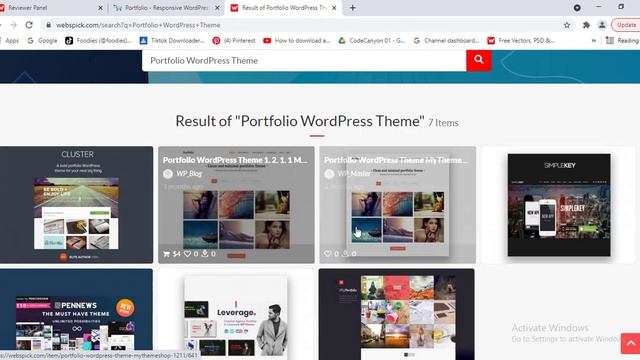Go forward in browser history
The height and width of the screenshot is (360, 640).
tap(13, 25)
